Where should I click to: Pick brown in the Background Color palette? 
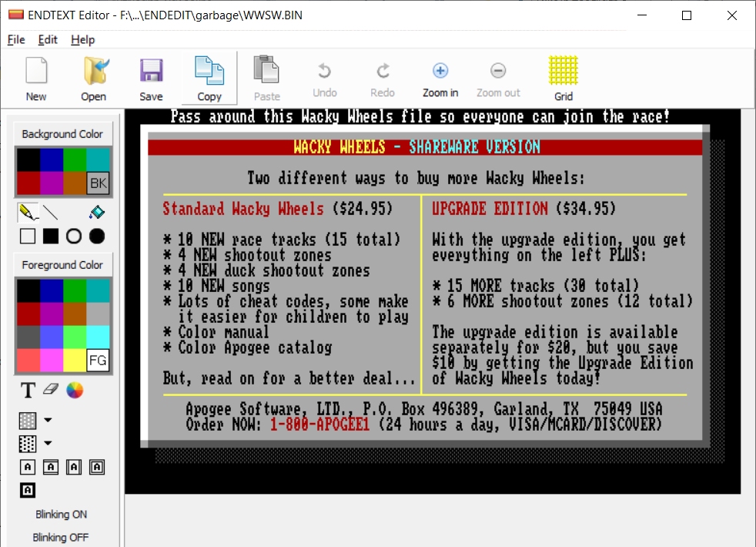(75, 183)
